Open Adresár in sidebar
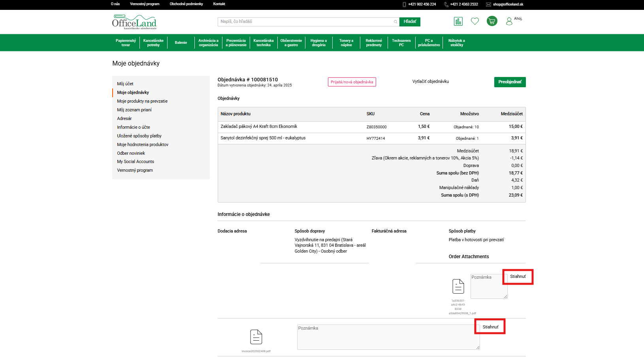 coord(124,118)
